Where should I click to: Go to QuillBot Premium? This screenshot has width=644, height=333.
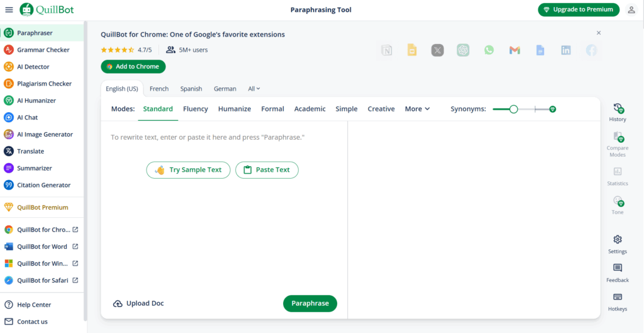42,207
